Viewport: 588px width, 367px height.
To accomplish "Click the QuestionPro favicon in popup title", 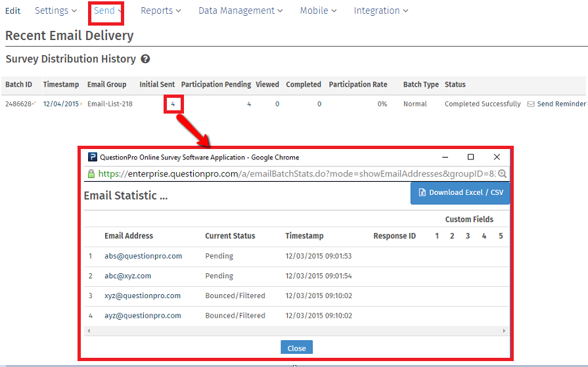I will pyautogui.click(x=93, y=158).
